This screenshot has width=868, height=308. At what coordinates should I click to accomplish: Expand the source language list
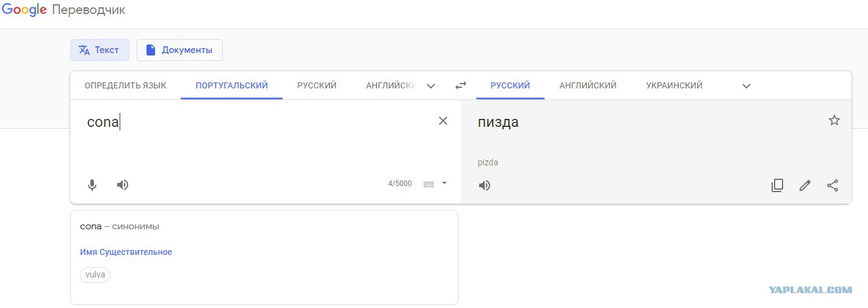431,86
